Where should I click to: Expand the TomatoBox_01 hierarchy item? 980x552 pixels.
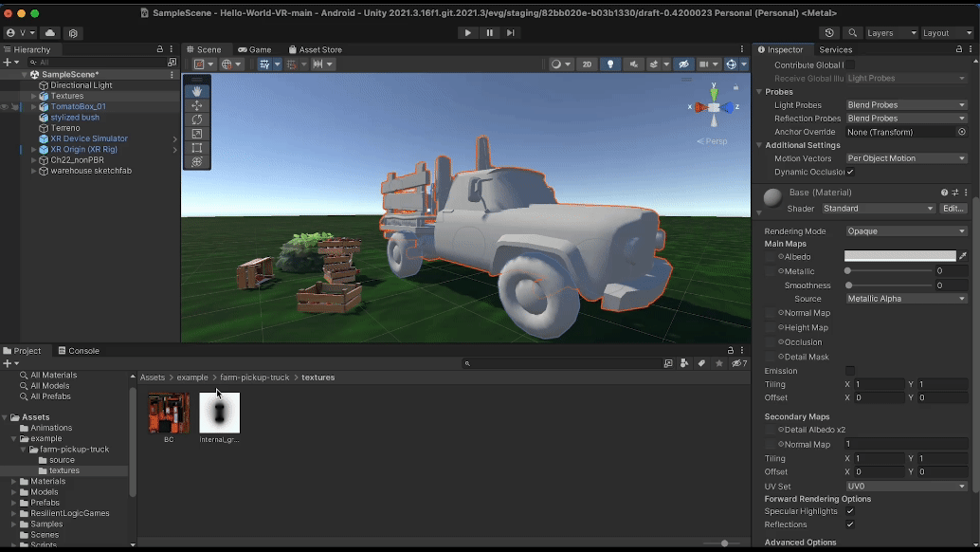pyautogui.click(x=33, y=107)
